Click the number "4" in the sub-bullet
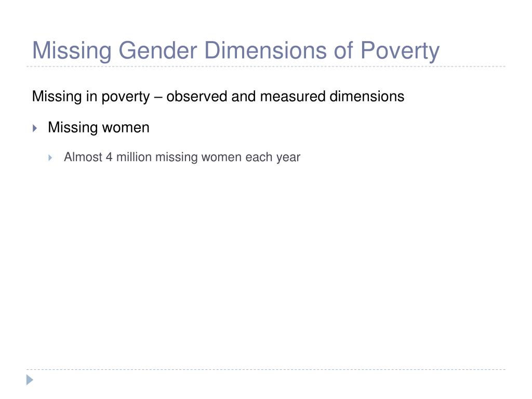 [x=109, y=157]
